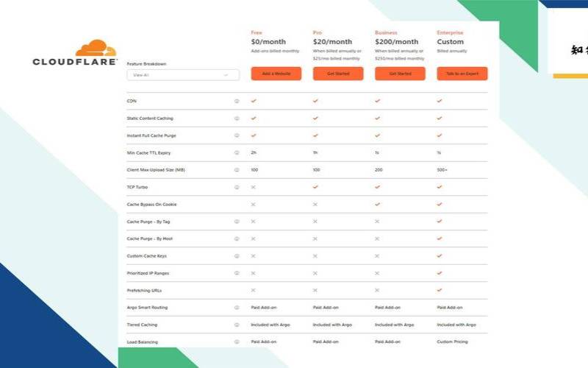Click the Add a Website button
The width and height of the screenshot is (588, 368).
click(276, 74)
